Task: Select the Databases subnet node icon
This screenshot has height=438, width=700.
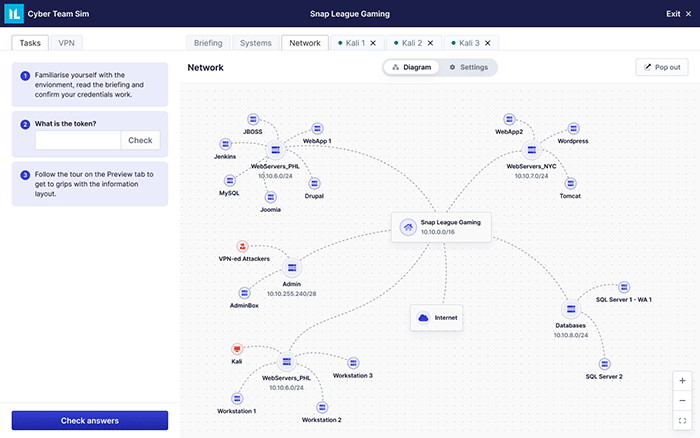Action: click(x=570, y=310)
